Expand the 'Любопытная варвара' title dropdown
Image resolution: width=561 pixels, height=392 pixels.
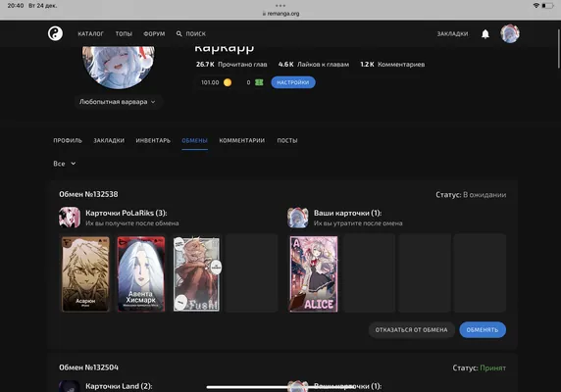tap(118, 102)
